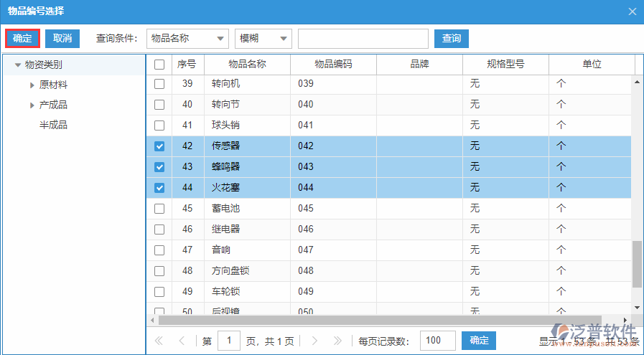Sort by the 物品编码 column header
The width and height of the screenshot is (644, 355).
click(x=333, y=65)
